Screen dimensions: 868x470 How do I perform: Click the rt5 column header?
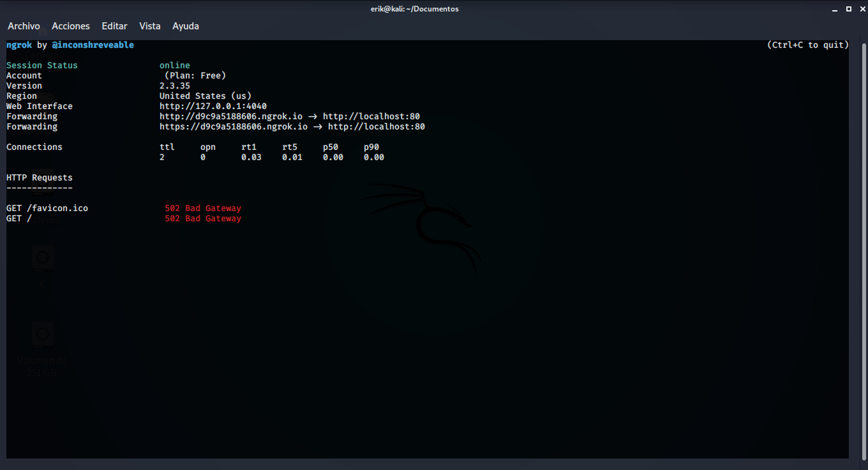click(290, 147)
